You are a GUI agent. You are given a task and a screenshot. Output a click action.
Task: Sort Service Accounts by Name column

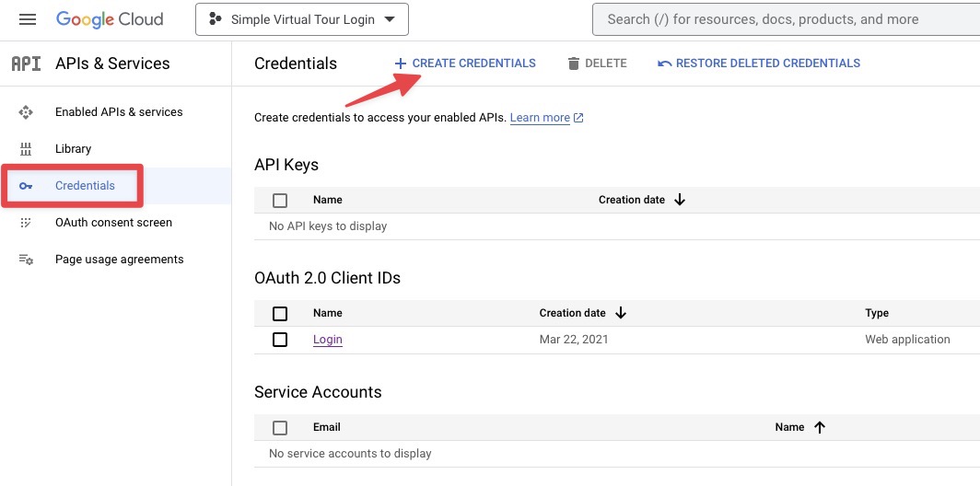pyautogui.click(x=789, y=427)
